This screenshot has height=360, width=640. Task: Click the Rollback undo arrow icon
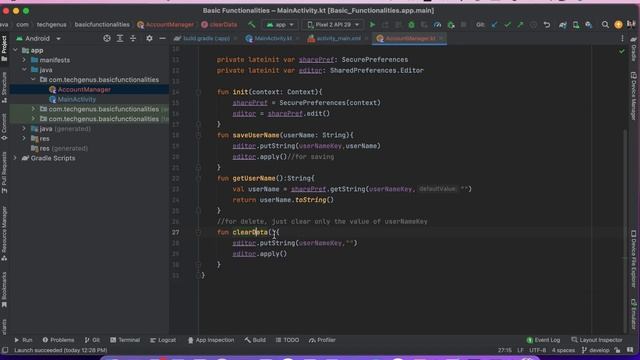point(547,25)
